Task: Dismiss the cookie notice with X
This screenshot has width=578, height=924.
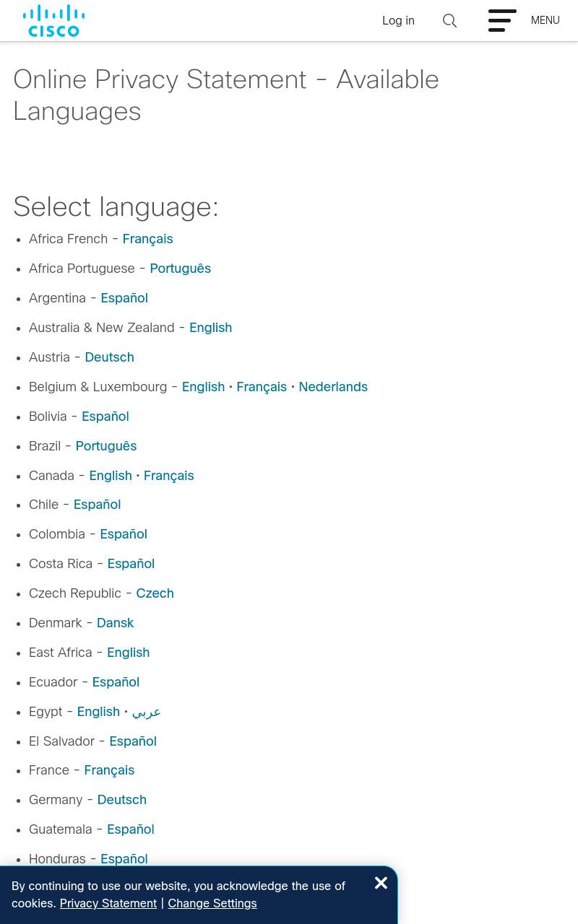Action: (x=381, y=883)
